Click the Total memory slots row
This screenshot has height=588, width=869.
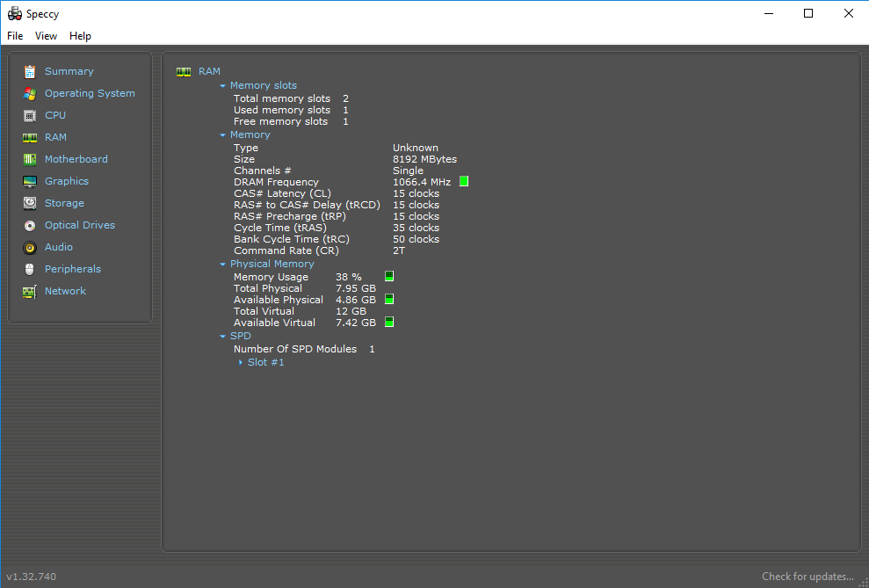[x=291, y=98]
